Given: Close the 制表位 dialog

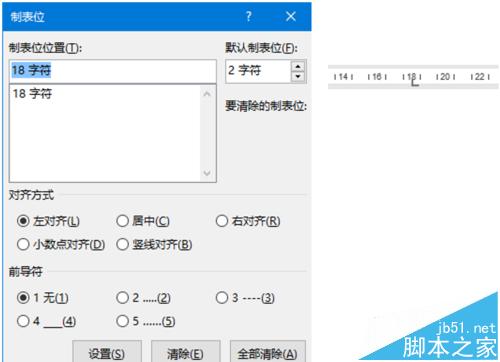Looking at the screenshot, I should 291,16.
